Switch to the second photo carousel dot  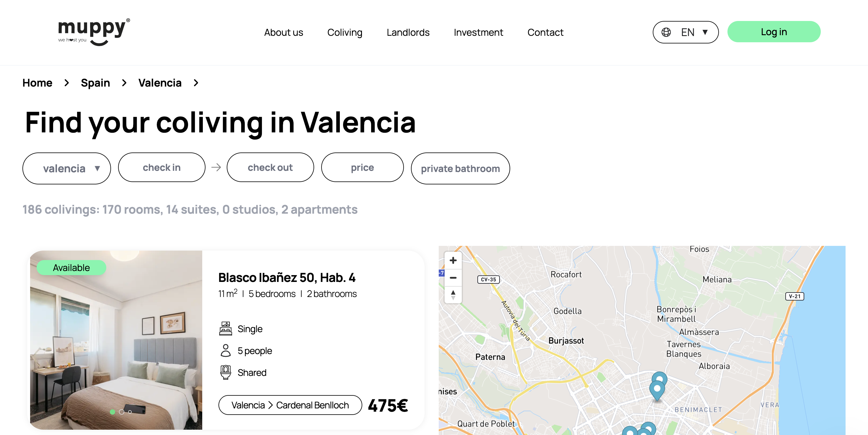pos(122,412)
